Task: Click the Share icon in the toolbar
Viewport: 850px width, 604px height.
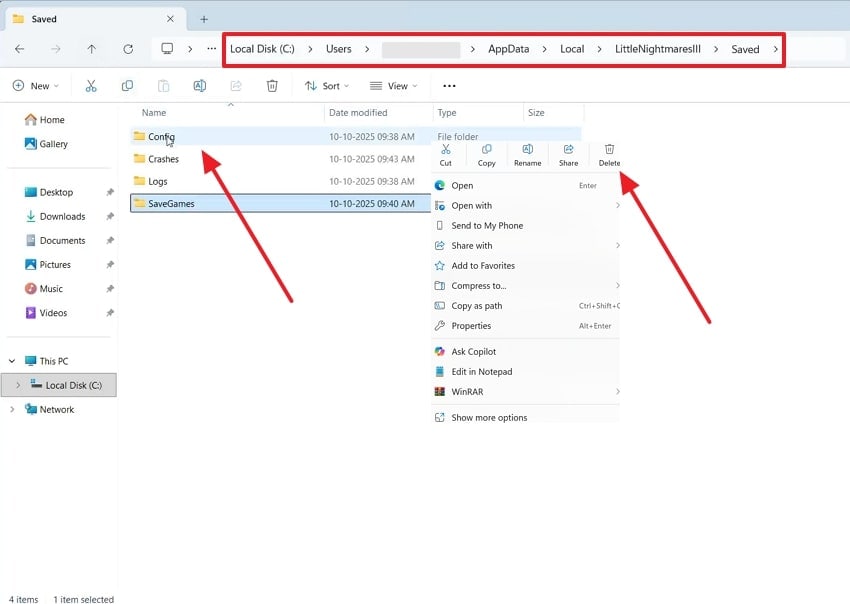Action: click(236, 86)
